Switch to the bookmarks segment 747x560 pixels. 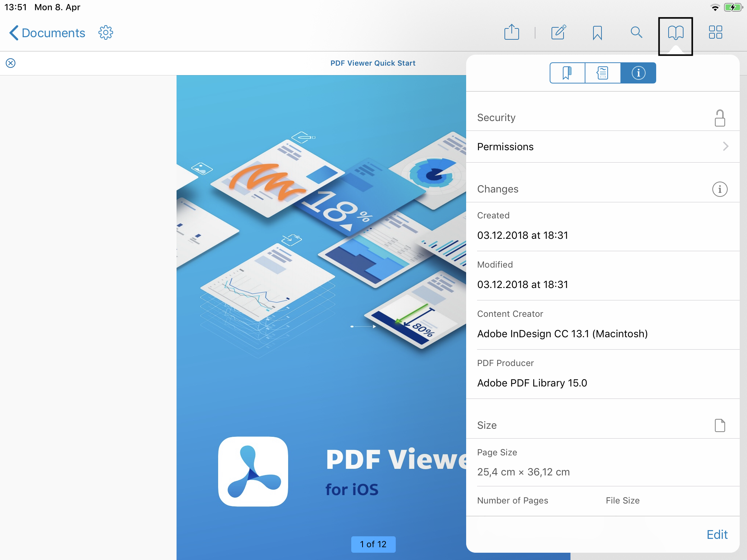(567, 73)
